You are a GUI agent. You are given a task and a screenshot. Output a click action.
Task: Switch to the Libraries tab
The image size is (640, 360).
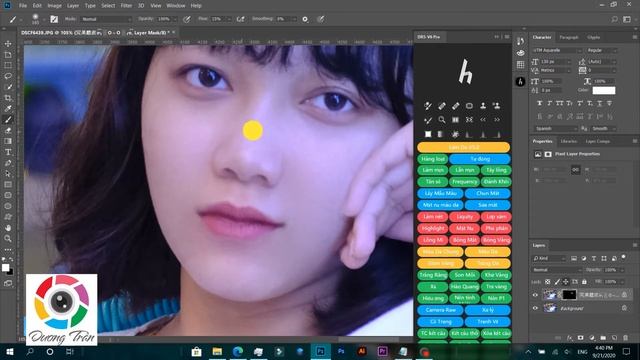pos(569,141)
